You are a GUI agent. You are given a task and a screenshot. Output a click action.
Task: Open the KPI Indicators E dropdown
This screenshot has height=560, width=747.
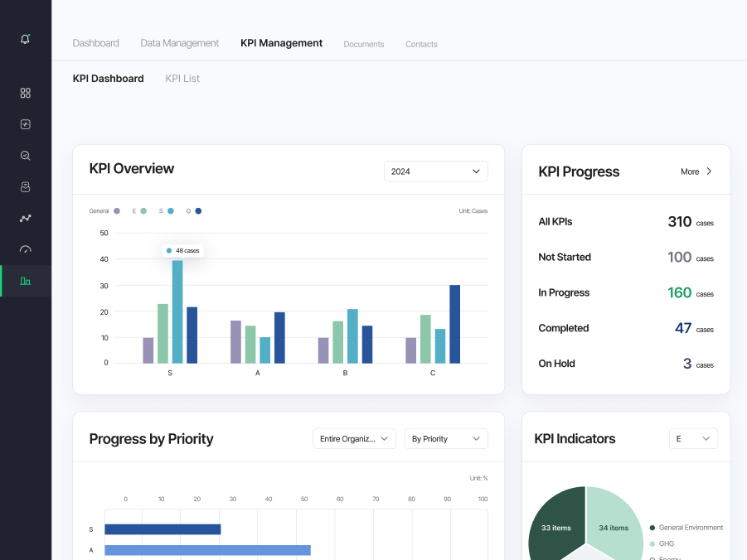click(693, 438)
